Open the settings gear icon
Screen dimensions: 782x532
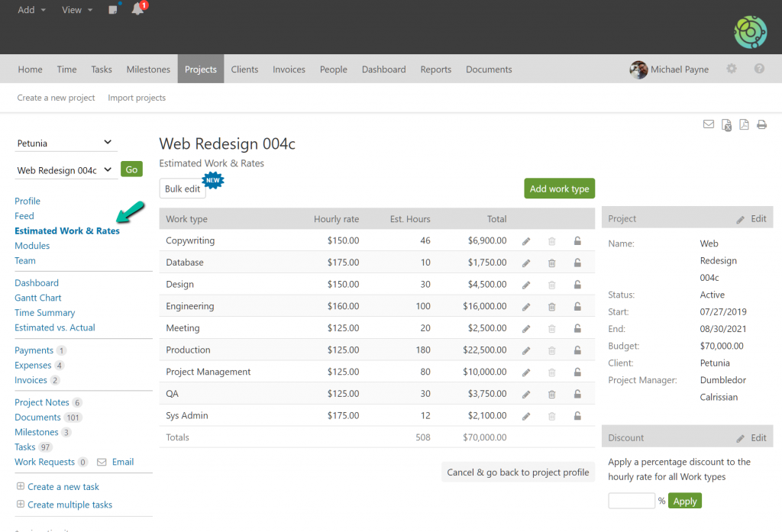[732, 69]
